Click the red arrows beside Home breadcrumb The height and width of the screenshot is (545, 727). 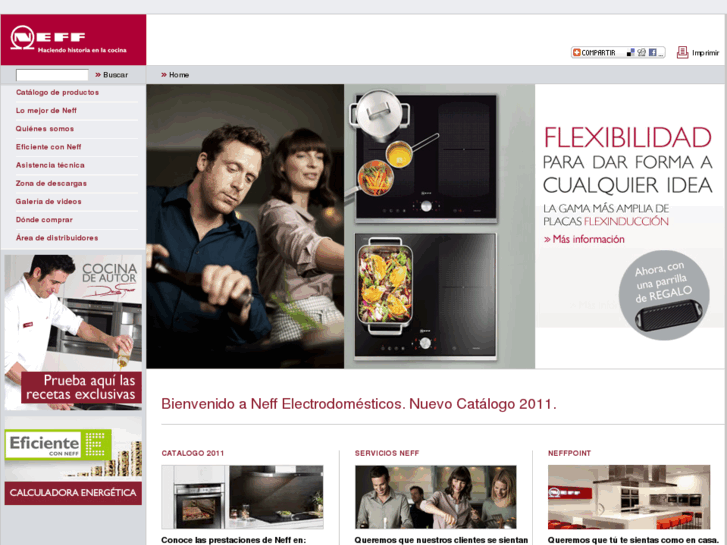pyautogui.click(x=163, y=75)
